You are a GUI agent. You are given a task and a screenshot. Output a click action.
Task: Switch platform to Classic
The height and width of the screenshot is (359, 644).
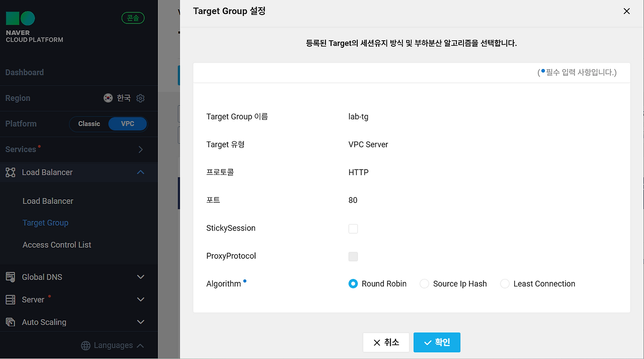[x=89, y=124]
